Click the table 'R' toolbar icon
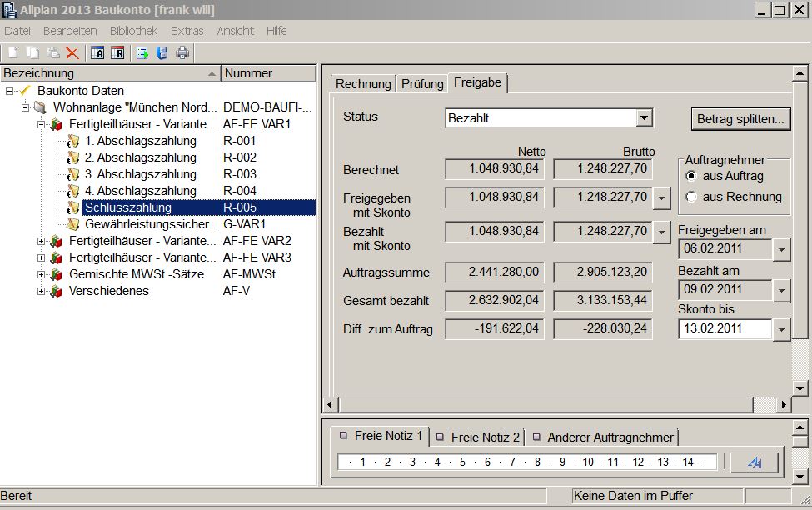Screen dimensions: 812x510 (x=117, y=53)
